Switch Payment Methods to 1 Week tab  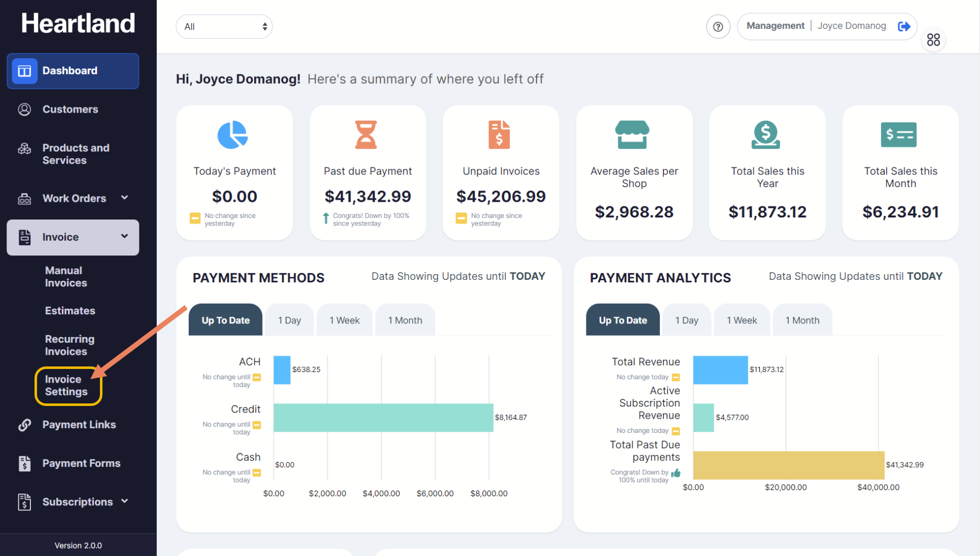(x=344, y=320)
